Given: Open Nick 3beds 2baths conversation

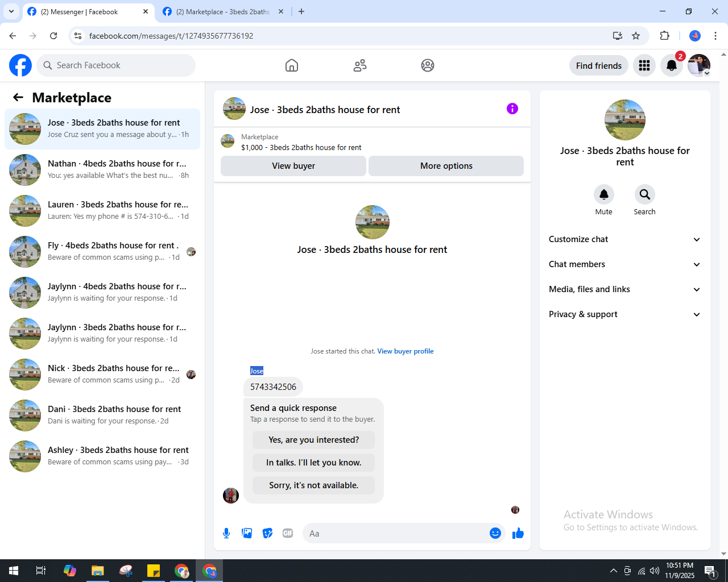Looking at the screenshot, I should (x=102, y=374).
